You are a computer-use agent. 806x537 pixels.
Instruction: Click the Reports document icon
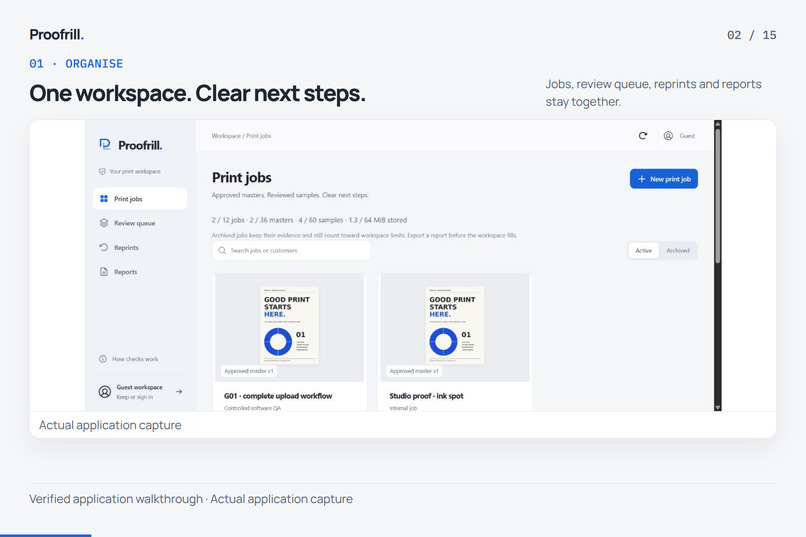click(x=104, y=272)
